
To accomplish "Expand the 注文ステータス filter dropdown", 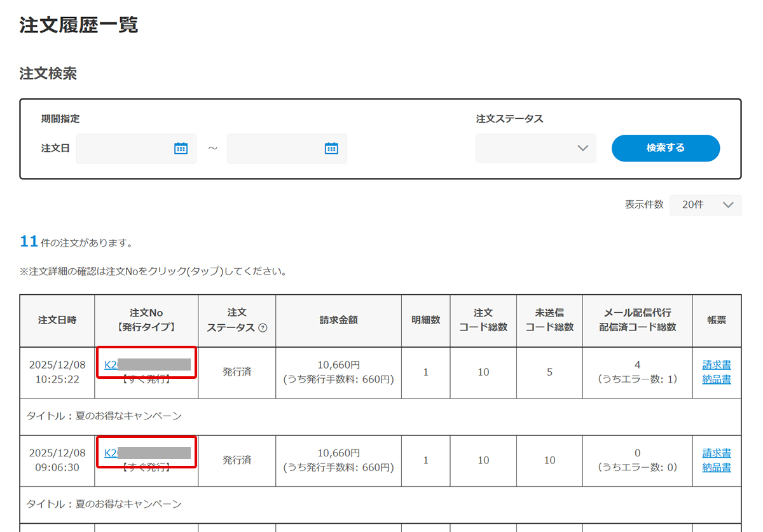I will pos(535,148).
